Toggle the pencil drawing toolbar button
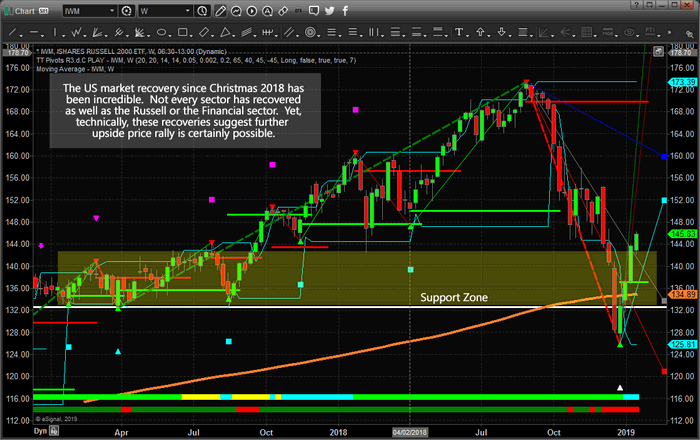700x440 pixels. tap(220, 11)
